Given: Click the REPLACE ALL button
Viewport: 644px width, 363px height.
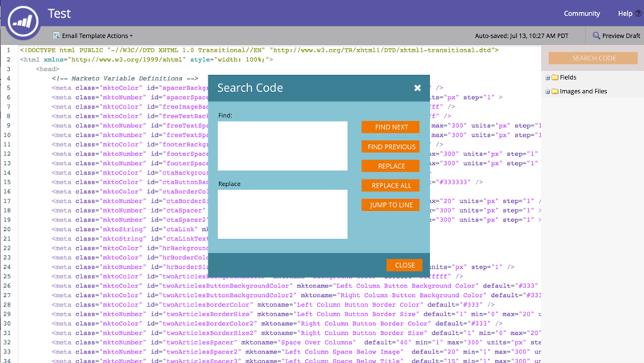Looking at the screenshot, I should [x=390, y=185].
